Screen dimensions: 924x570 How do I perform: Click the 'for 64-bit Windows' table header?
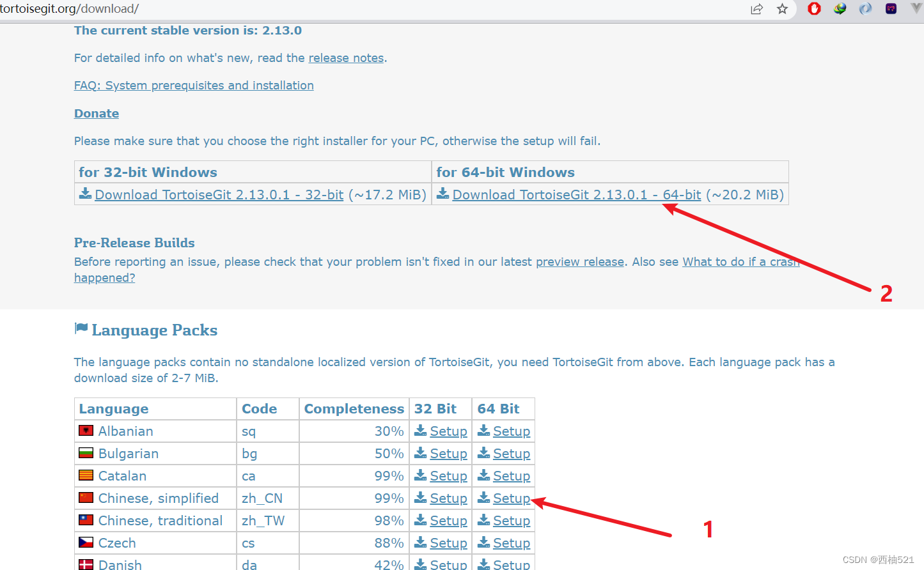(x=610, y=173)
